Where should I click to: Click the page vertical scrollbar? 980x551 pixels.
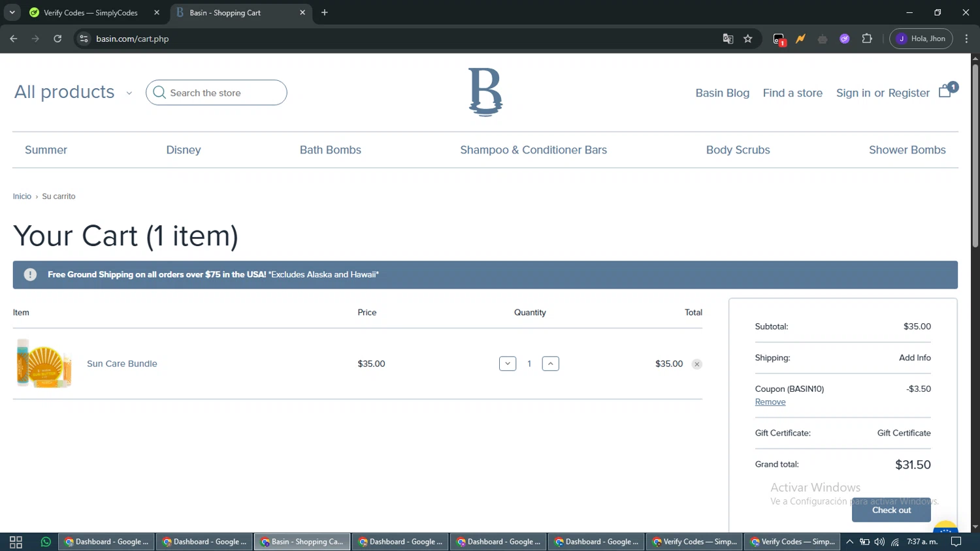(975, 157)
